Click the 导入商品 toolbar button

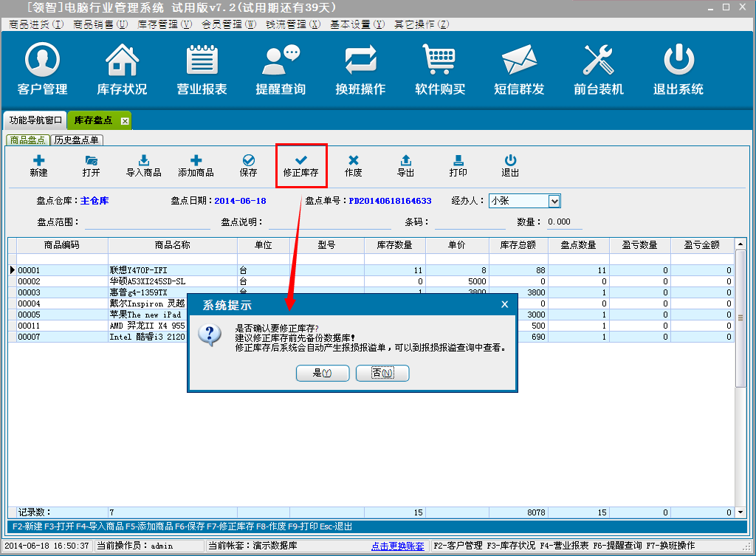[x=144, y=165]
